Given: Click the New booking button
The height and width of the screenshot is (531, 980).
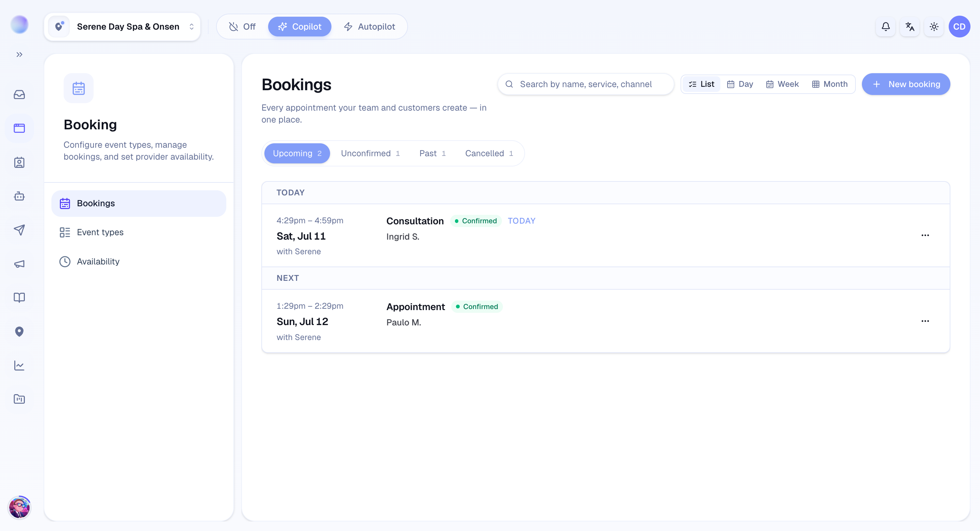Looking at the screenshot, I should (906, 84).
